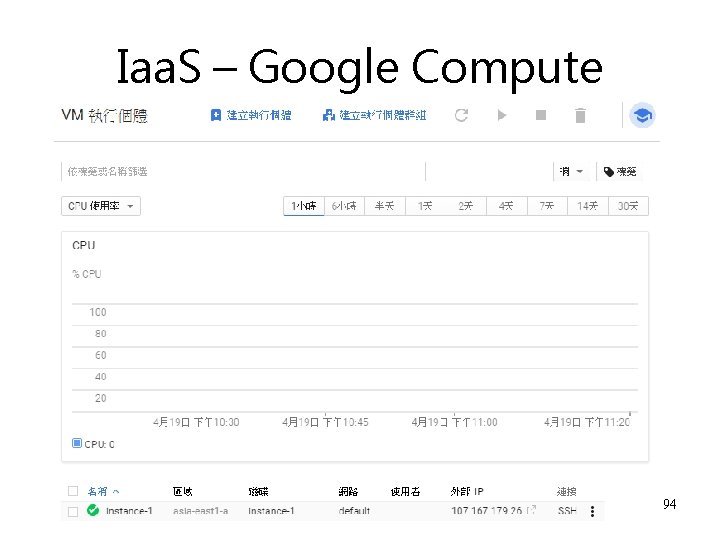Select the 7天 time range tab
720x540 pixels.
(x=547, y=206)
